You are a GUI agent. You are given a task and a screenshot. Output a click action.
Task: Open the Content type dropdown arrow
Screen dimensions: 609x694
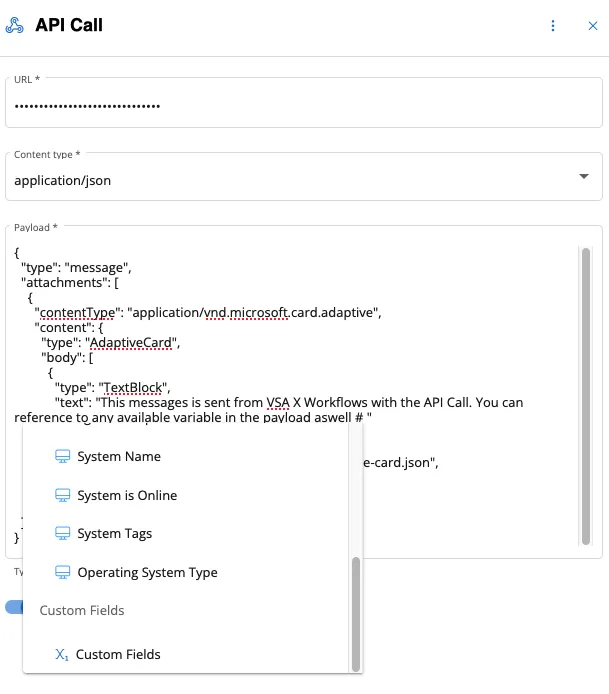(x=584, y=177)
